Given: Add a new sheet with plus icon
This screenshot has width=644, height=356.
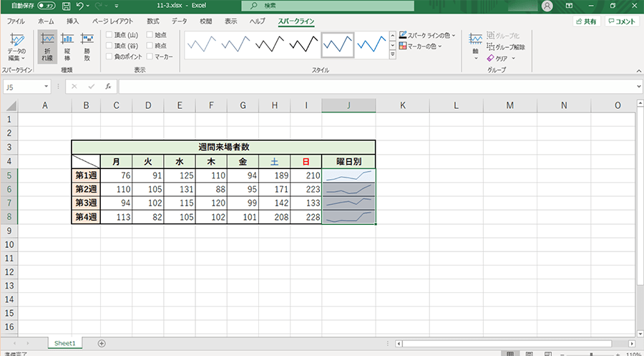Looking at the screenshot, I should tap(102, 343).
